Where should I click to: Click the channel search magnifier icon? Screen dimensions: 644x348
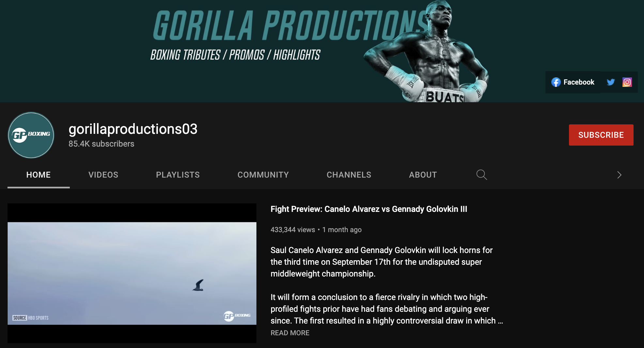coord(482,175)
